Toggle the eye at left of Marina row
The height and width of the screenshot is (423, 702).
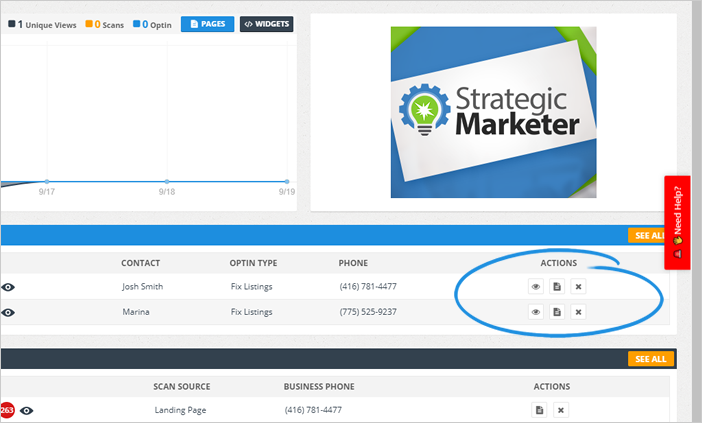pyautogui.click(x=8, y=312)
